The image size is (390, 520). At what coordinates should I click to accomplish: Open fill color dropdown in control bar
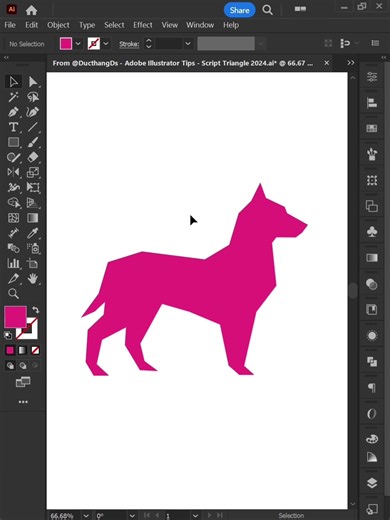(78, 44)
